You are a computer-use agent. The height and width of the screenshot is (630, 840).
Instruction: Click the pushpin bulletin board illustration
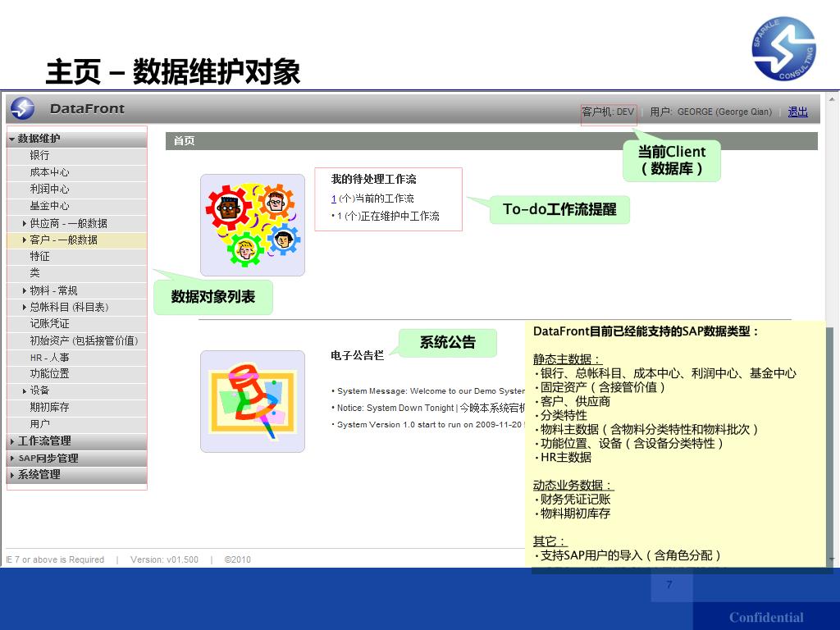pyautogui.click(x=253, y=401)
